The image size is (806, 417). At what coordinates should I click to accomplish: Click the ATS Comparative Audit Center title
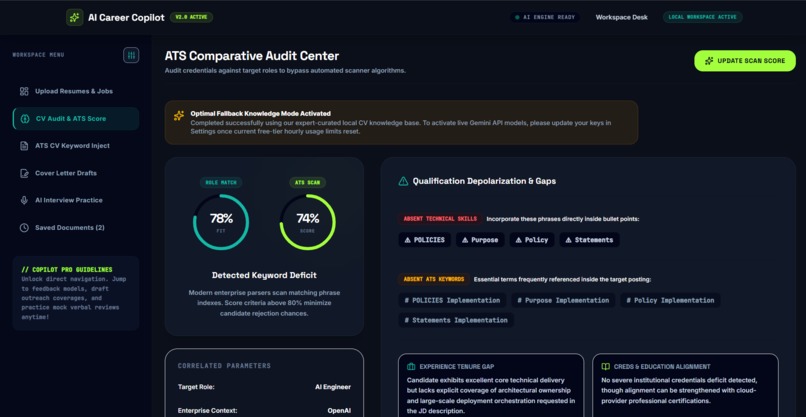(x=252, y=56)
